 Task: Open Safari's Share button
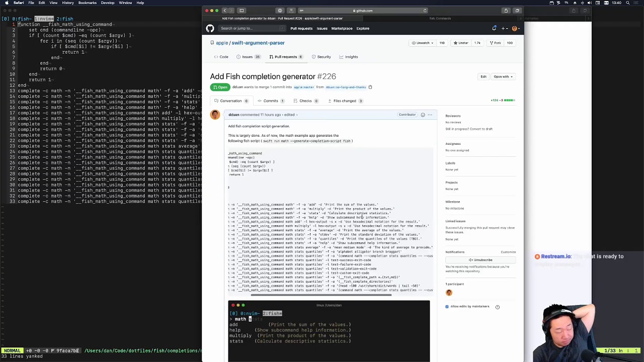pos(506,11)
